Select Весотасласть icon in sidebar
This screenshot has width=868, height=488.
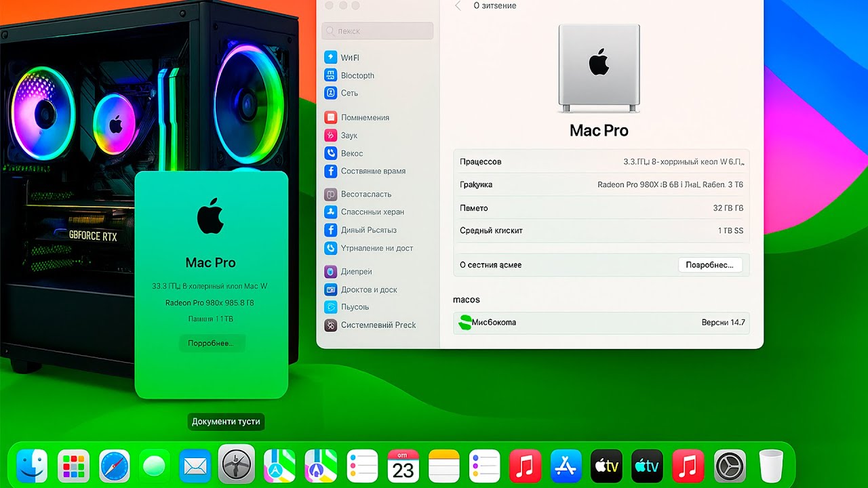coord(330,194)
